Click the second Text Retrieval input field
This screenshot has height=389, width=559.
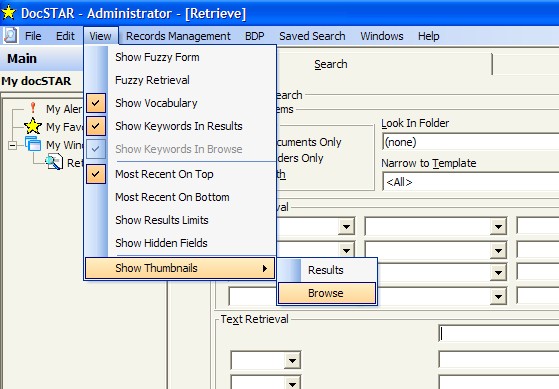499,360
